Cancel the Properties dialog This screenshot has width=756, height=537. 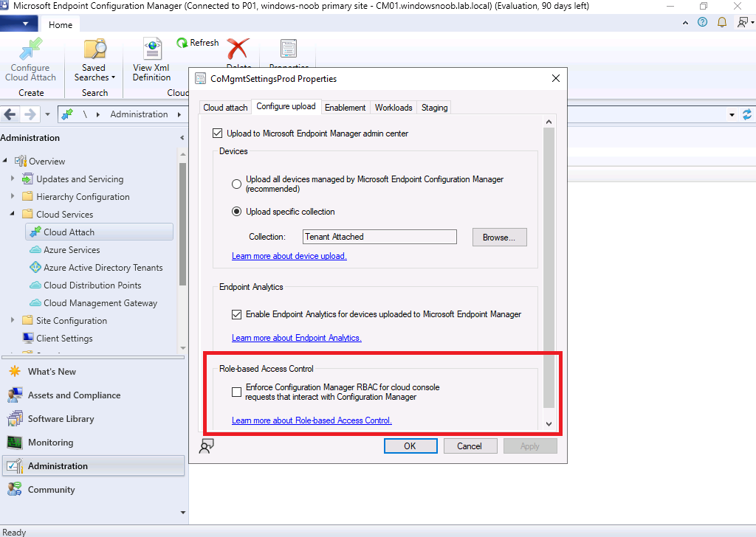pyautogui.click(x=470, y=446)
